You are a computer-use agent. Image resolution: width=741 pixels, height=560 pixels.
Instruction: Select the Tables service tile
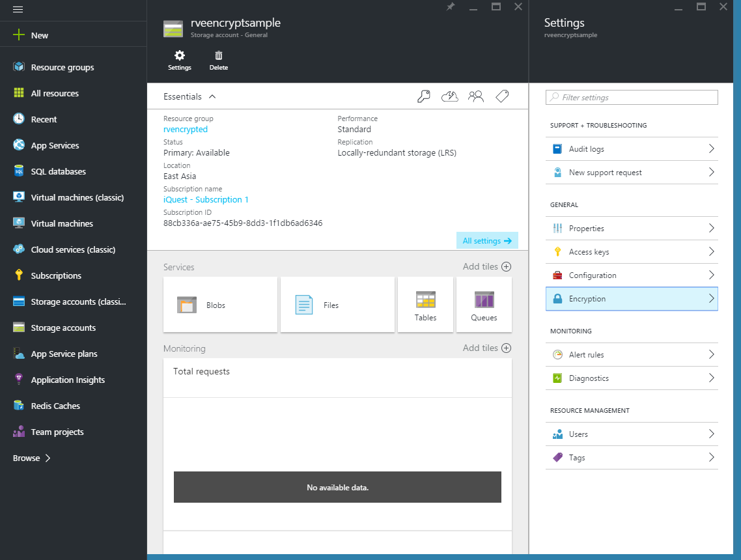tap(425, 304)
